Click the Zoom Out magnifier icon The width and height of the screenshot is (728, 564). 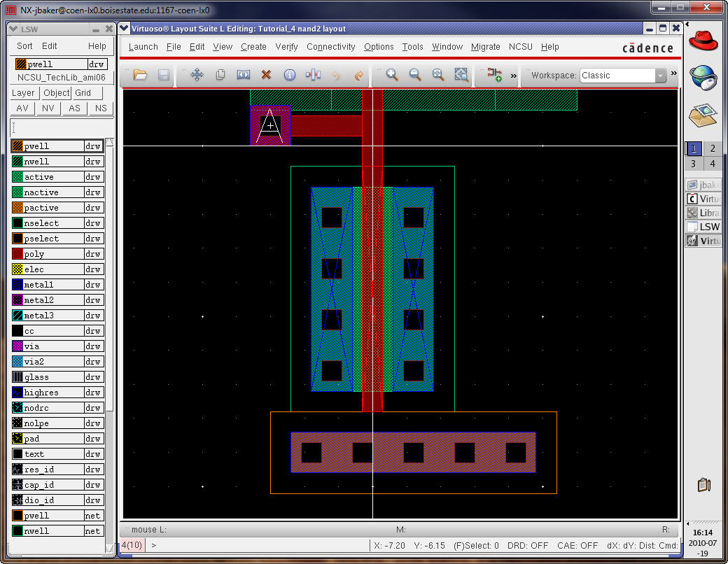(414, 75)
